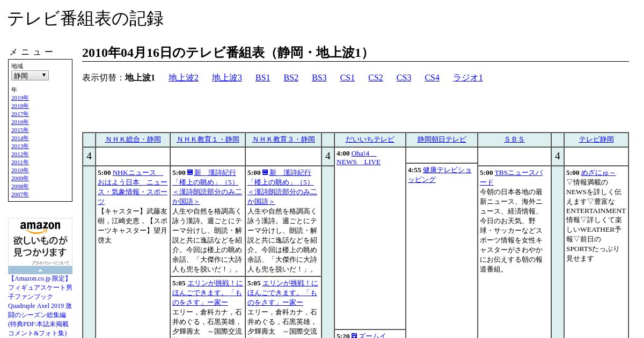Open エリンが挑戦 link under NHK教育1
The image size is (644, 338).
(x=207, y=292)
